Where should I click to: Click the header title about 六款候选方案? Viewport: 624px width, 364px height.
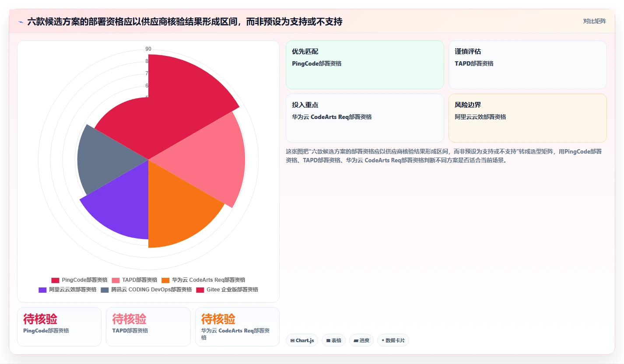tap(185, 21)
